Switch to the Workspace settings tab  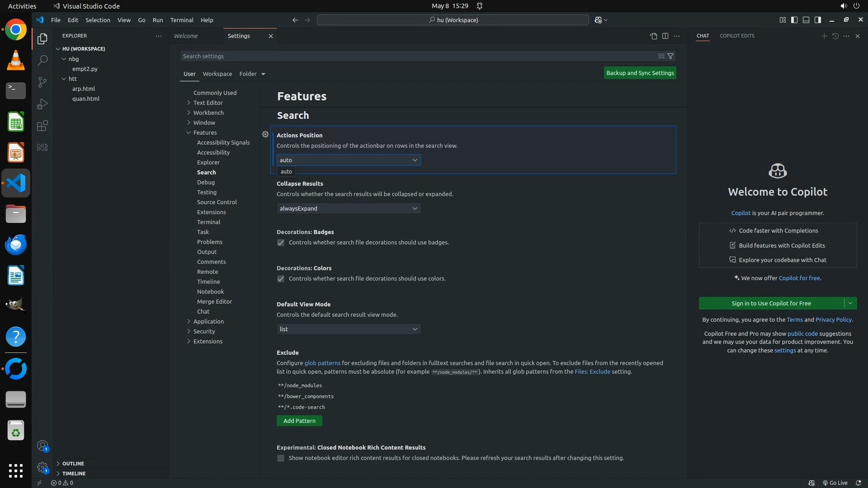coord(217,74)
